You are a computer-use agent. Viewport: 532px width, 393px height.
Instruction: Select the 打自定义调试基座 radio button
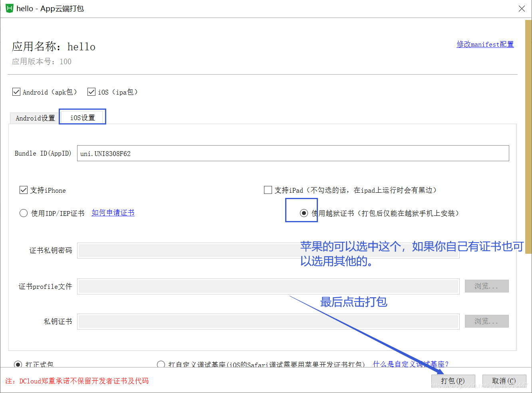tap(161, 364)
